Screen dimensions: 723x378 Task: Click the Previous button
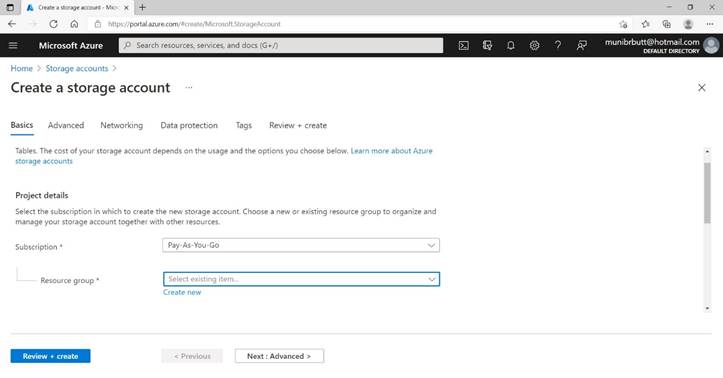(x=192, y=356)
